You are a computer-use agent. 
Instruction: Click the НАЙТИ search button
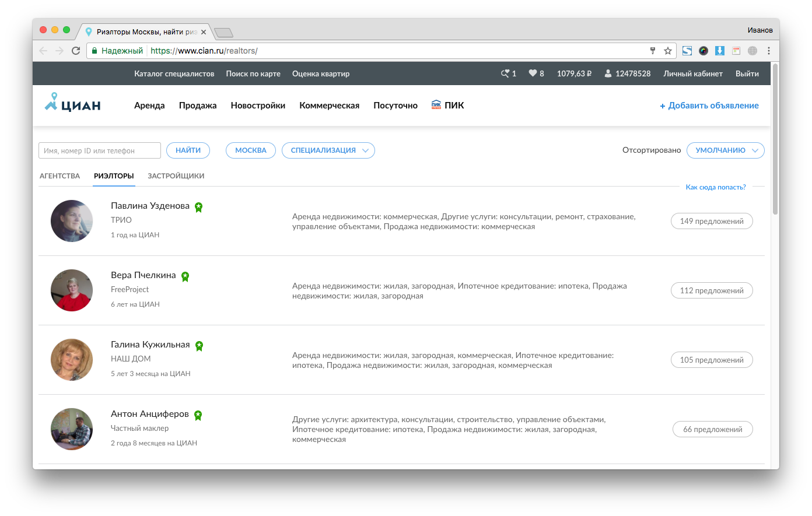(x=188, y=150)
